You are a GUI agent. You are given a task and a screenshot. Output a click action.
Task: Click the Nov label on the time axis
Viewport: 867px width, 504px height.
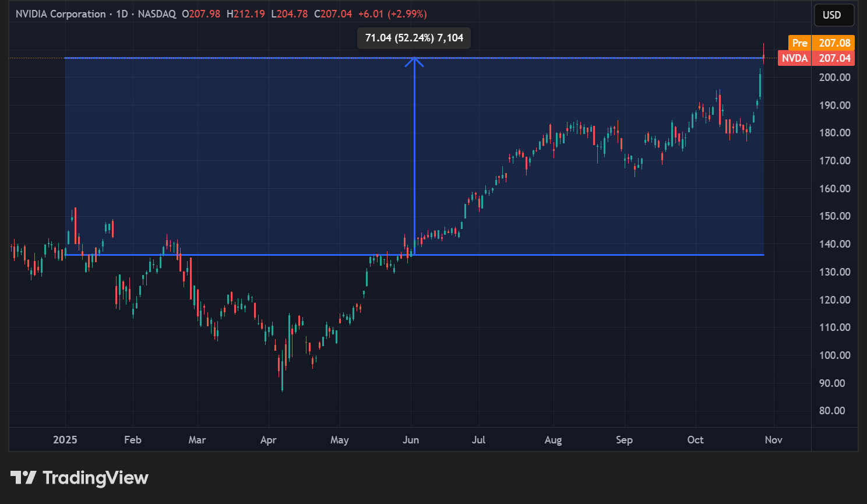[773, 440]
